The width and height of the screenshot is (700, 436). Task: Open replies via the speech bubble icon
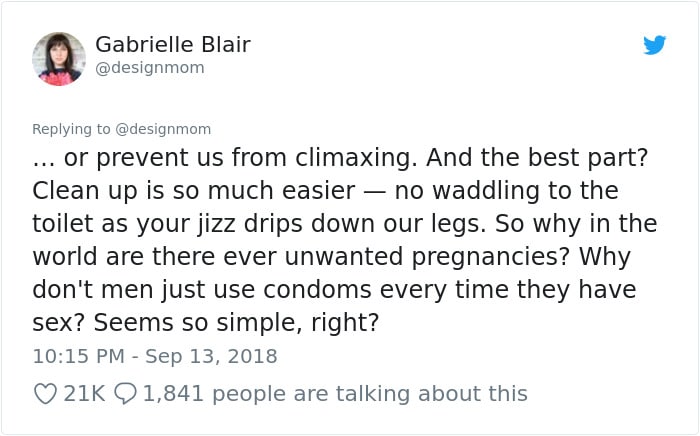[x=125, y=394]
